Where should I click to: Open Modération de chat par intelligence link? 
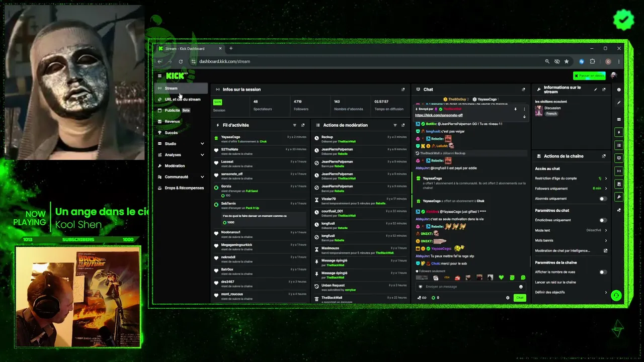(x=571, y=250)
